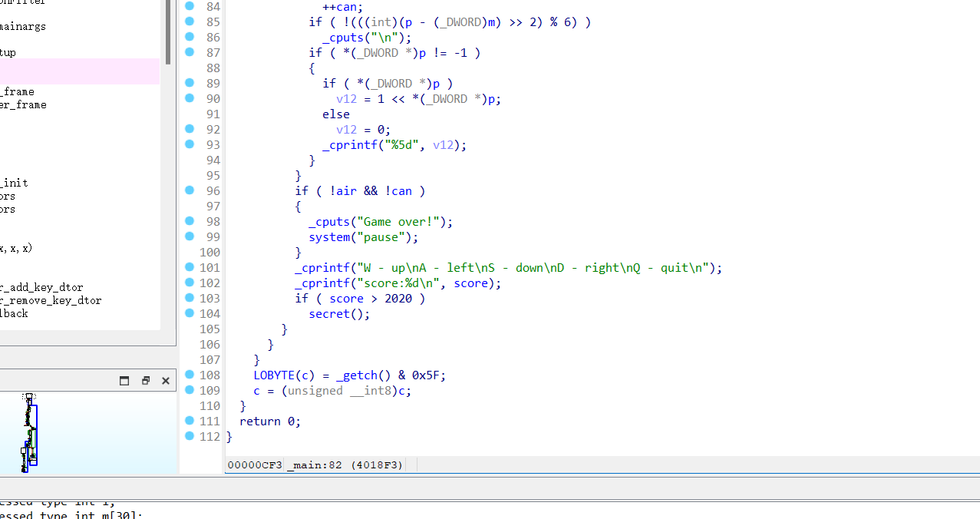Click the breakpoint marker on line 108
This screenshot has height=519, width=980.
pos(189,375)
